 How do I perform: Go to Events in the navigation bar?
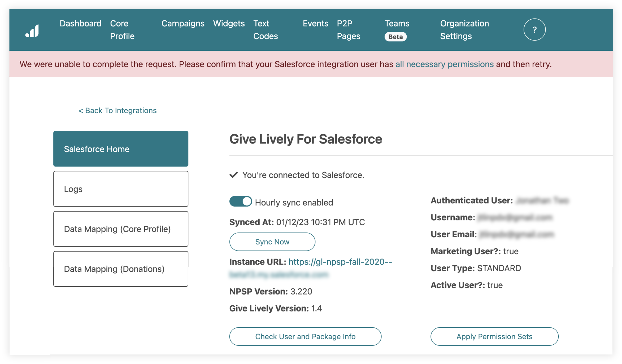click(x=315, y=23)
